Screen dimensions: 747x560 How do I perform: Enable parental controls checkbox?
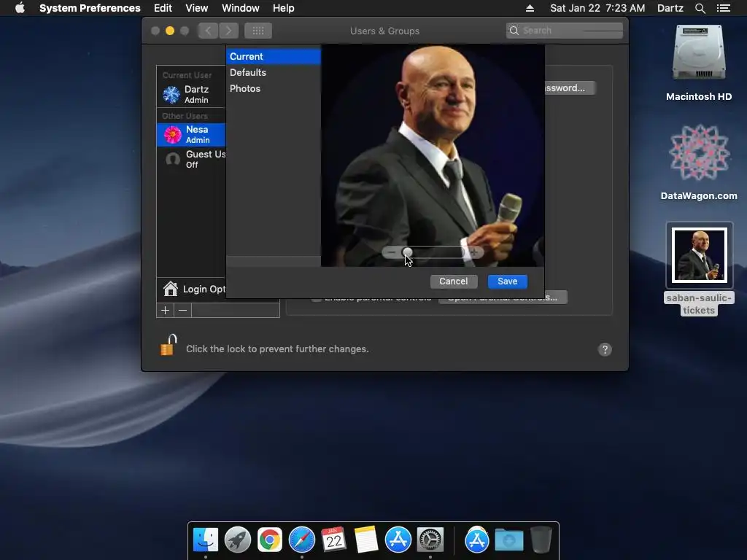(317, 300)
